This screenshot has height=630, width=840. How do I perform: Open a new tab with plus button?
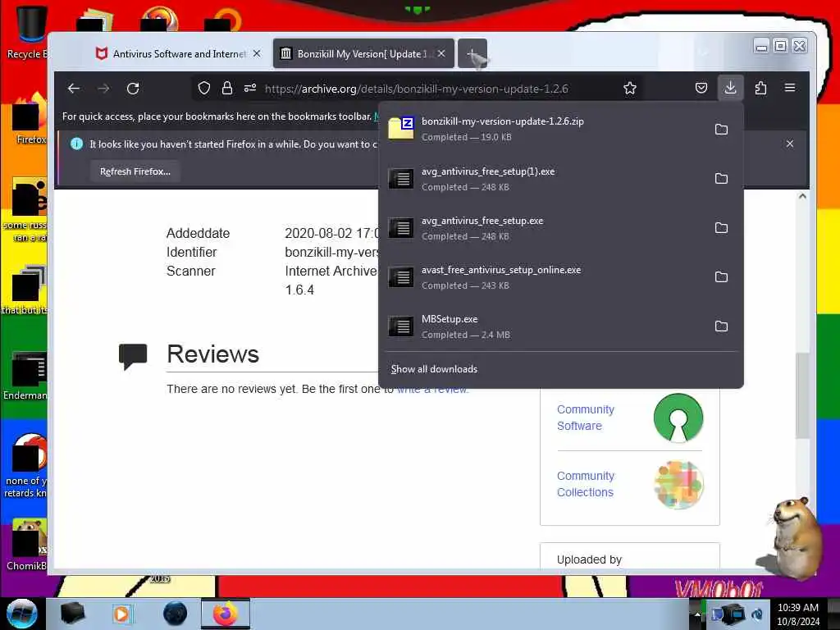472,53
